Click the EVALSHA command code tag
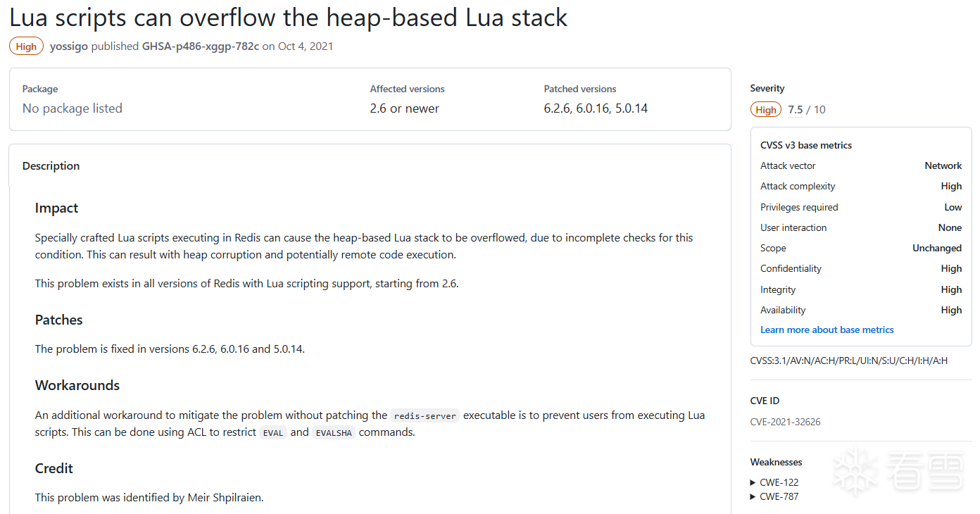Image resolution: width=980 pixels, height=514 pixels. [334, 432]
